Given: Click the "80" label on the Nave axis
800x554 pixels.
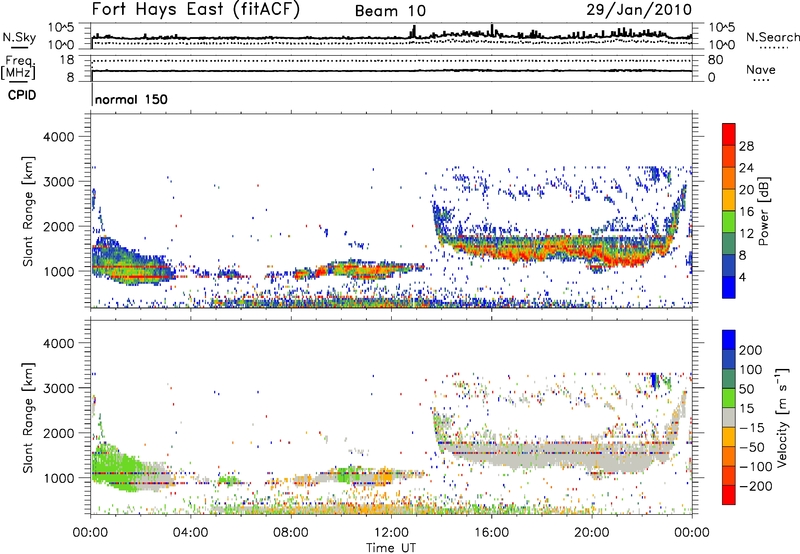Looking at the screenshot, I should (715, 60).
